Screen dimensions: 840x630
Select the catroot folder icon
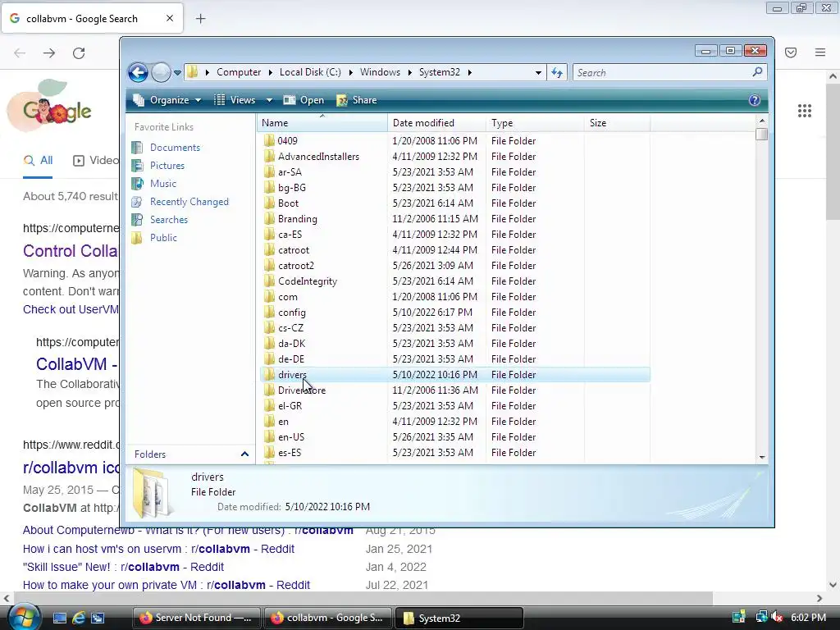click(269, 249)
